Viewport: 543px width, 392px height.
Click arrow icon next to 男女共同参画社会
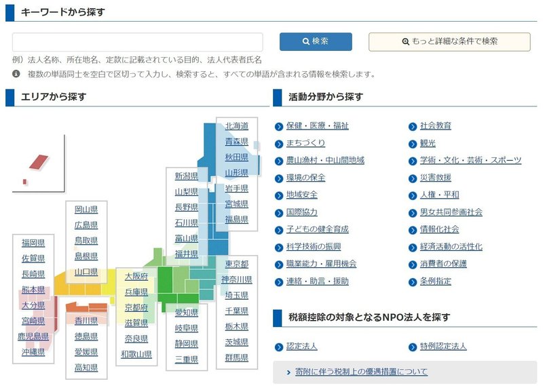point(413,213)
